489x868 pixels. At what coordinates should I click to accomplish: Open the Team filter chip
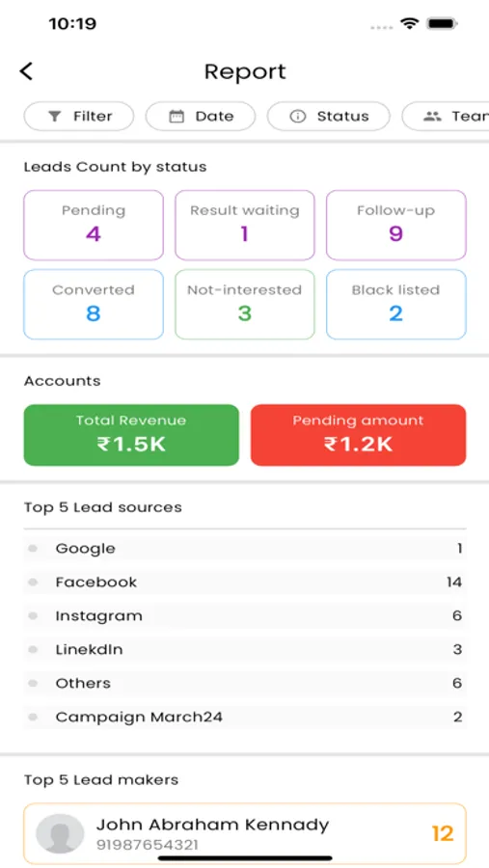click(x=446, y=117)
